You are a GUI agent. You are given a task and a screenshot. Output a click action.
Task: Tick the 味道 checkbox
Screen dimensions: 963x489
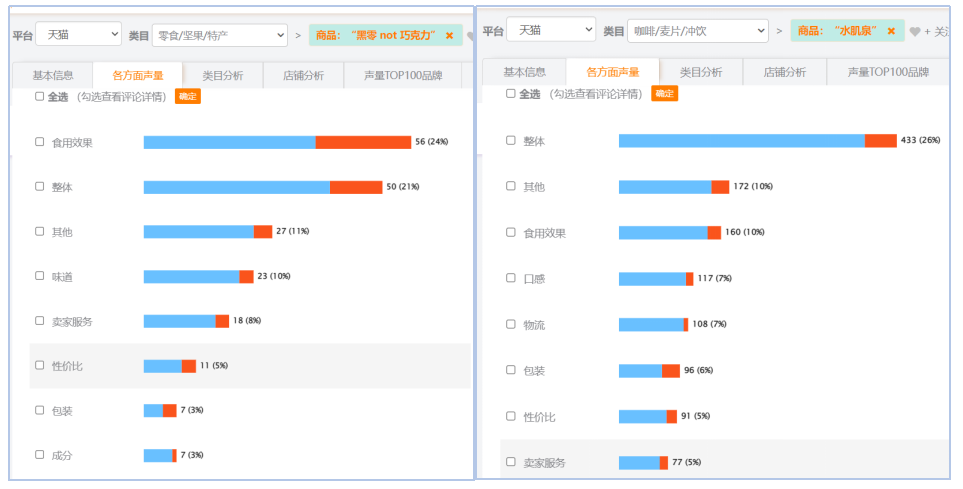40,276
